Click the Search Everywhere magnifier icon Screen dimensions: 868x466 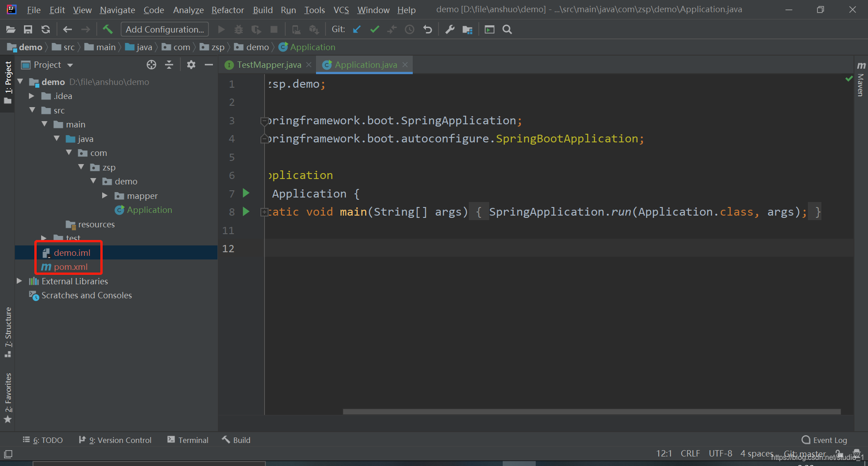coord(507,29)
